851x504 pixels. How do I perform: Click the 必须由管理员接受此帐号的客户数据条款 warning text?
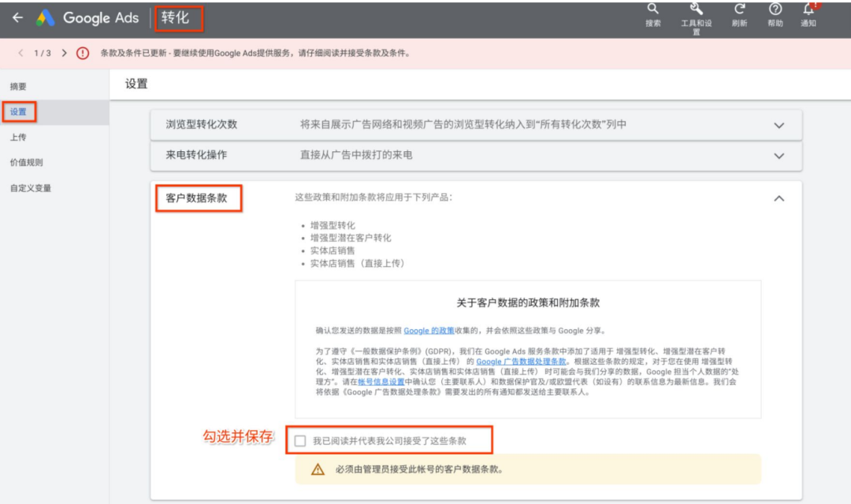pos(419,469)
